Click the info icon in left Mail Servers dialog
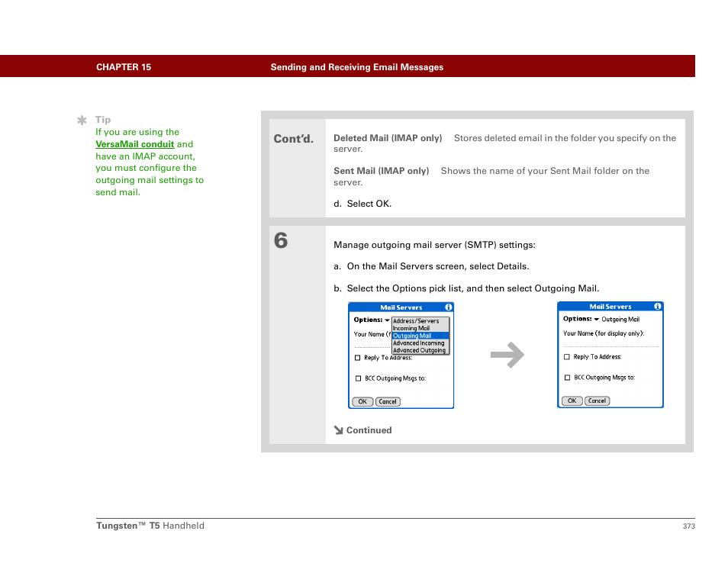The width and height of the screenshot is (728, 563). 448,307
